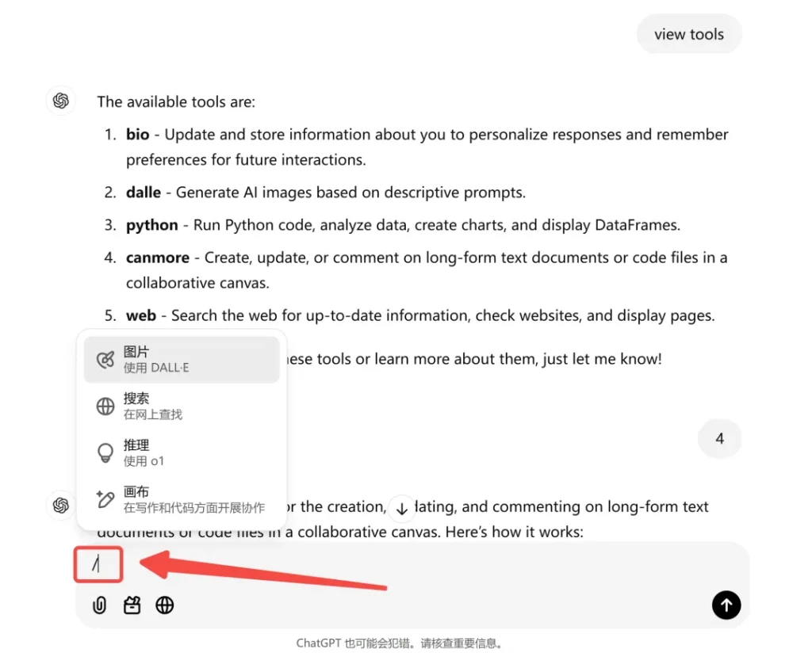
Task: Pick the 推理 使用 o1 menu option
Action: [x=182, y=453]
